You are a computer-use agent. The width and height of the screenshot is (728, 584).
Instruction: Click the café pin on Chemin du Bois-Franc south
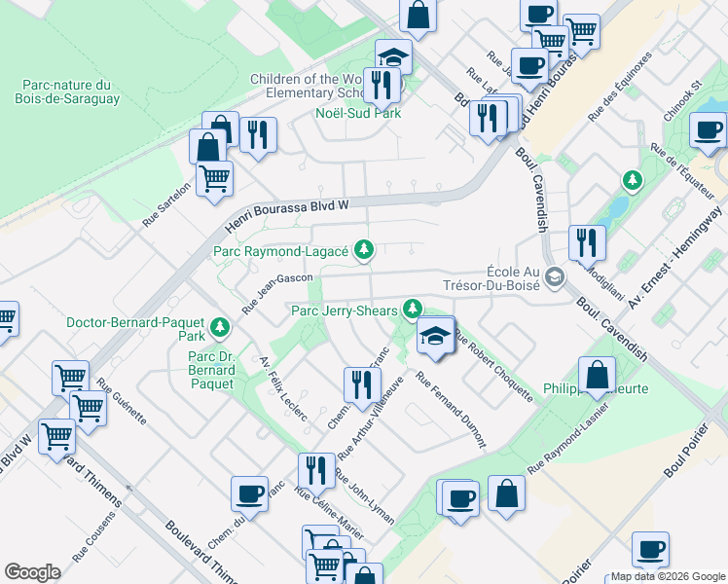click(x=250, y=494)
